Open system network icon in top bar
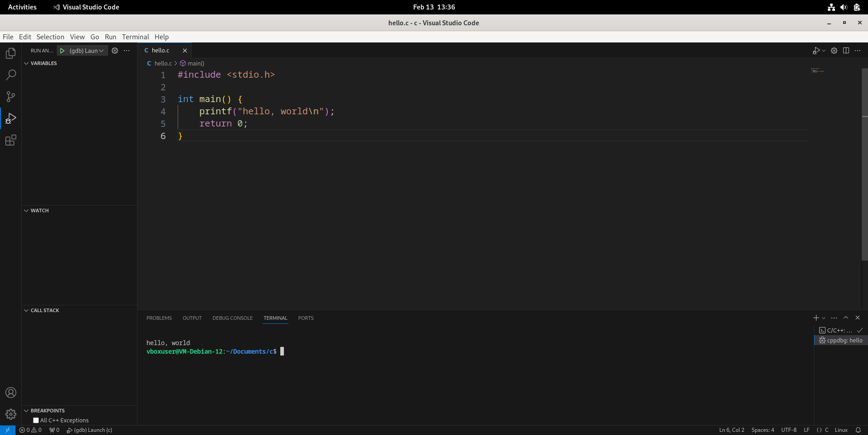Viewport: 868px width, 435px height. click(x=831, y=7)
